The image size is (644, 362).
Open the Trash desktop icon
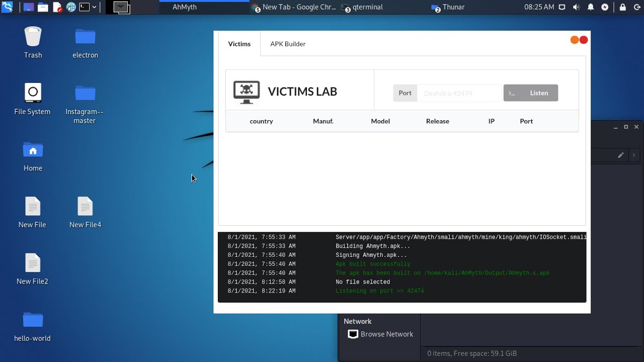pos(33,42)
